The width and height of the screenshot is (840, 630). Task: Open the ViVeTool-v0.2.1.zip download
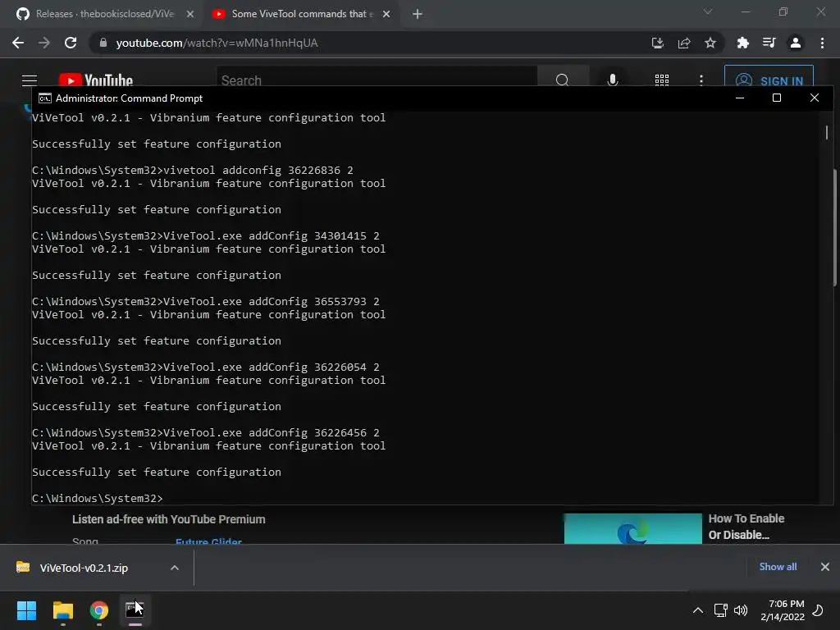click(84, 568)
